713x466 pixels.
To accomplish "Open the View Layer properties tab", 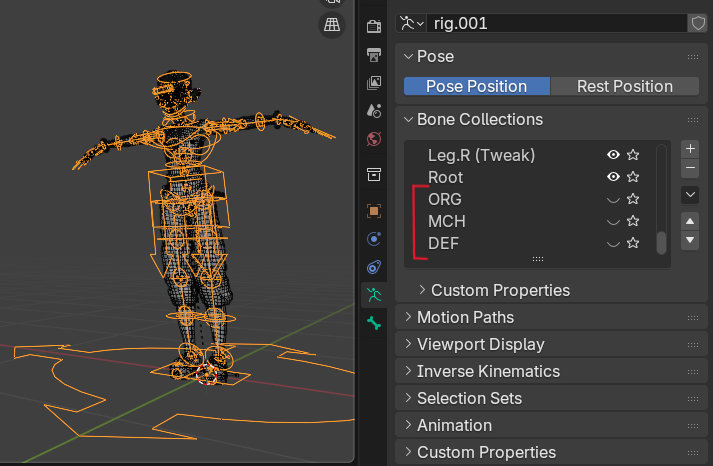I will 374,82.
